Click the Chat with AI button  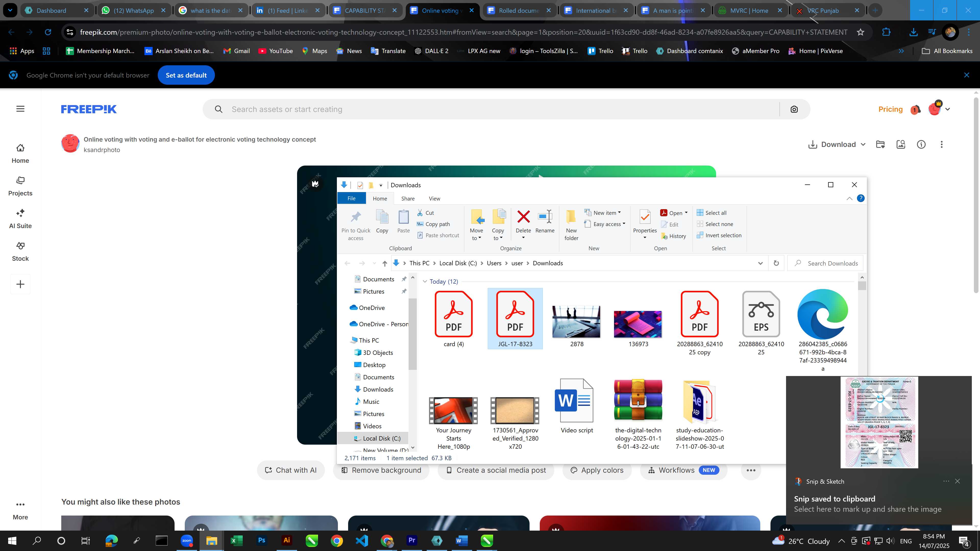click(291, 470)
